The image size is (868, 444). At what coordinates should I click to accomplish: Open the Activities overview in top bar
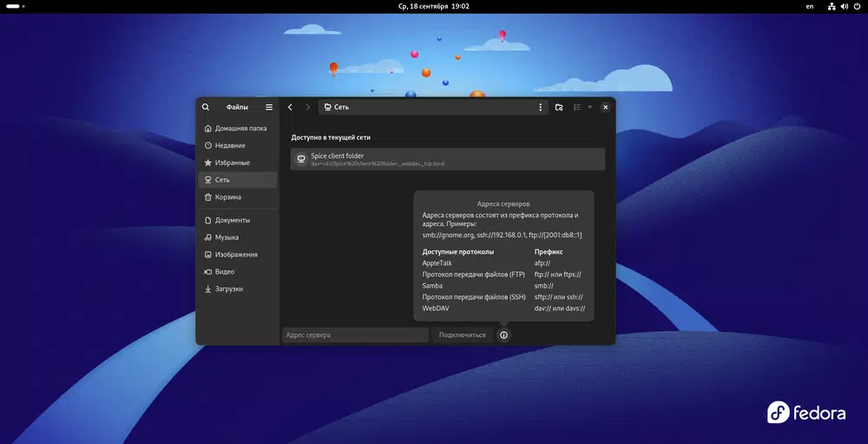[x=15, y=6]
